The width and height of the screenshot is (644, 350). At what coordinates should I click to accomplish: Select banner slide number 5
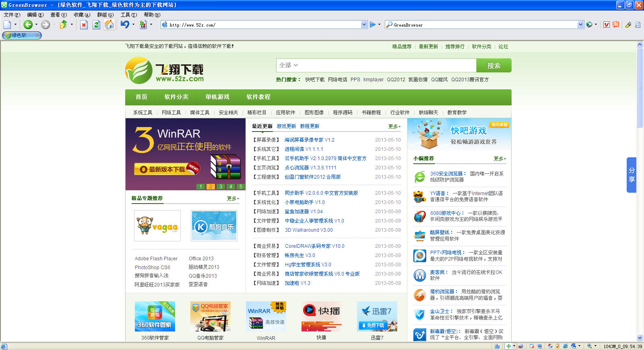241,187
